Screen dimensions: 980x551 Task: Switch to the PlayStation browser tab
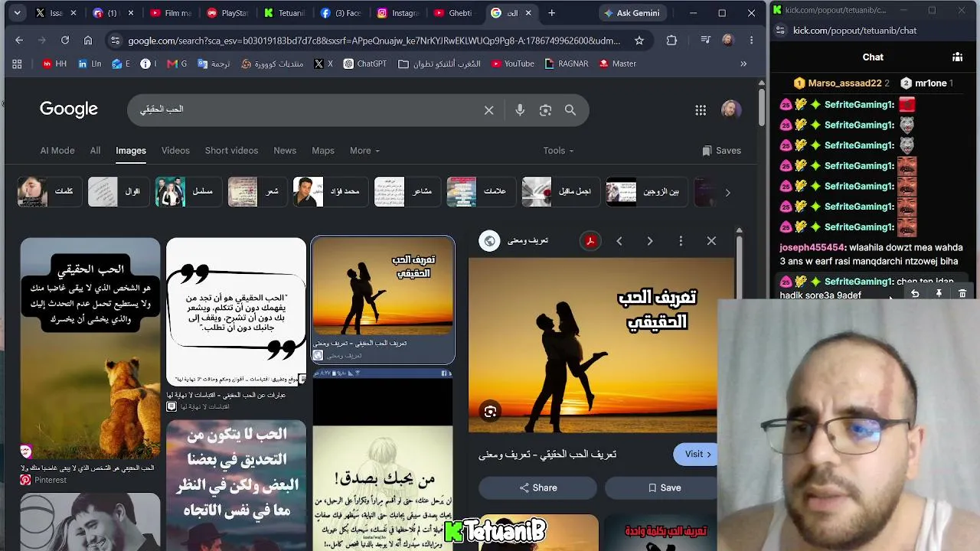pos(227,13)
